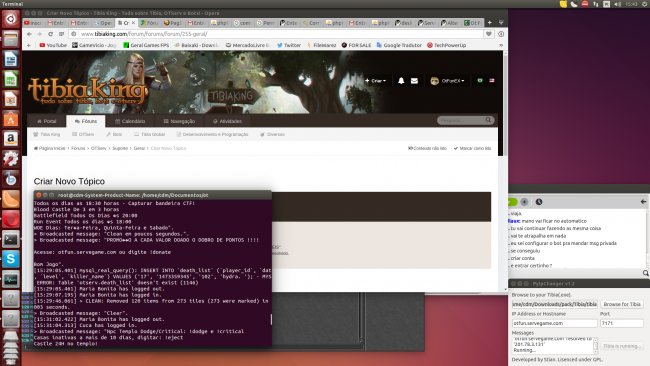Launch LibreOffice Writer from the dock
The width and height of the screenshot is (650, 366).
point(11,59)
